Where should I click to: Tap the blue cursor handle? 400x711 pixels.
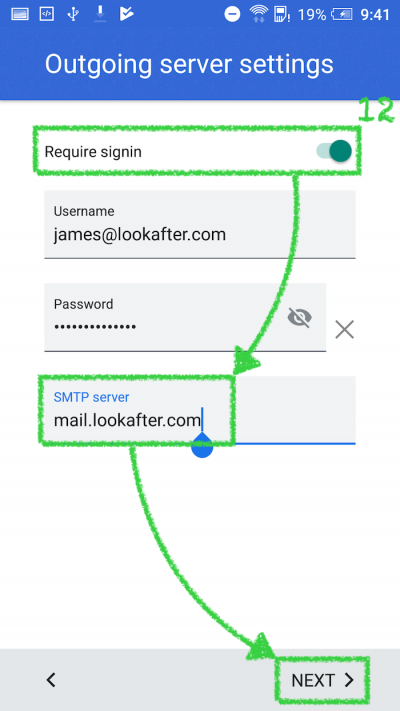202,446
